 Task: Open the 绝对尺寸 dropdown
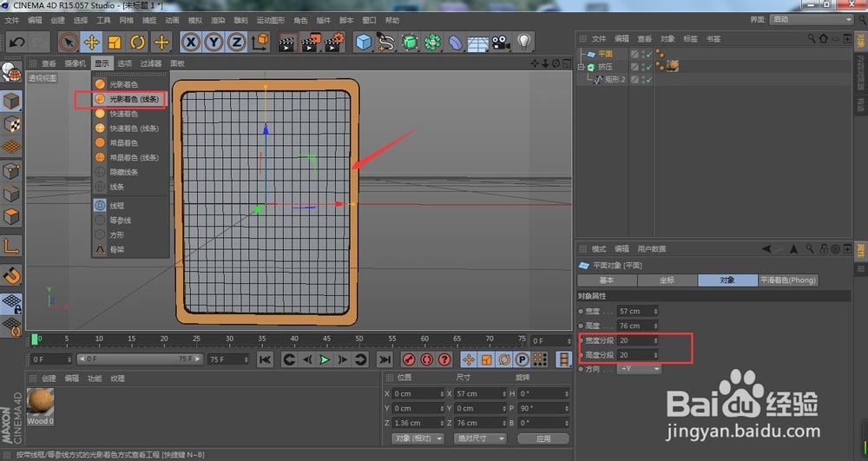479,438
